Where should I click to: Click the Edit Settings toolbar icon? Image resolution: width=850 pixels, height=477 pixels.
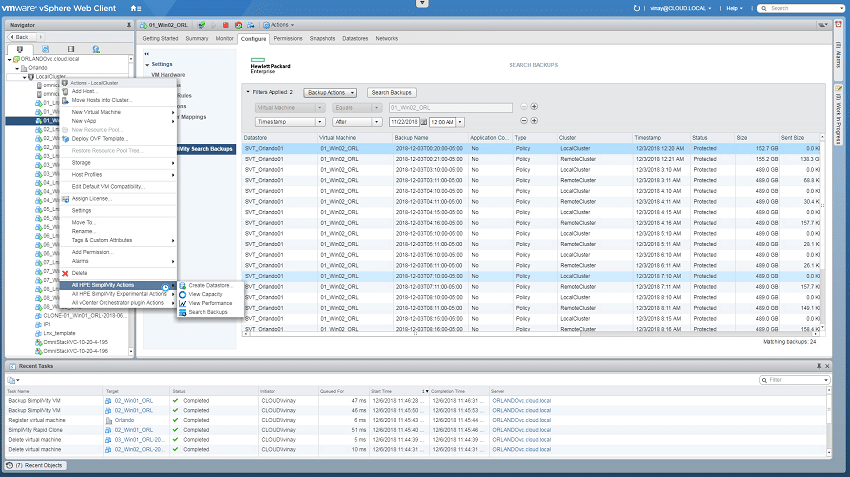point(250,25)
